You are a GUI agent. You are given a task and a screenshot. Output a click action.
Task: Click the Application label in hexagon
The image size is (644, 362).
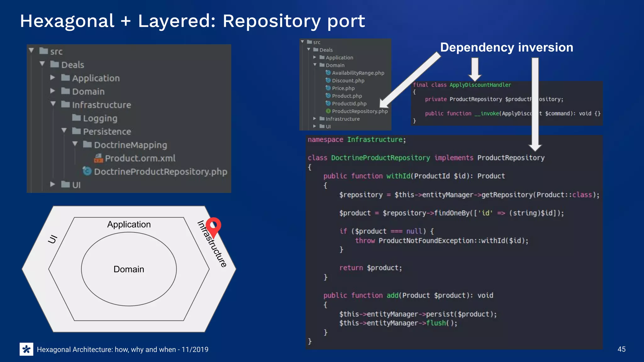(129, 224)
